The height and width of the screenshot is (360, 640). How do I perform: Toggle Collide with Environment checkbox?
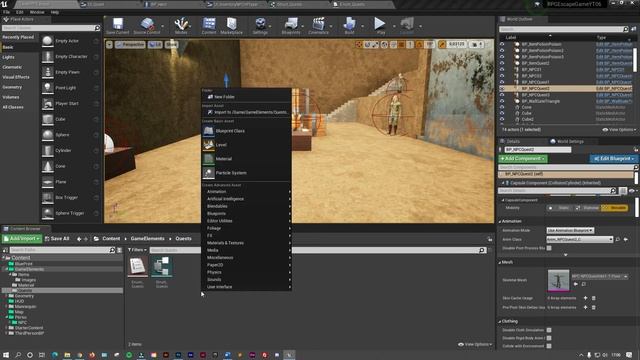(549, 346)
